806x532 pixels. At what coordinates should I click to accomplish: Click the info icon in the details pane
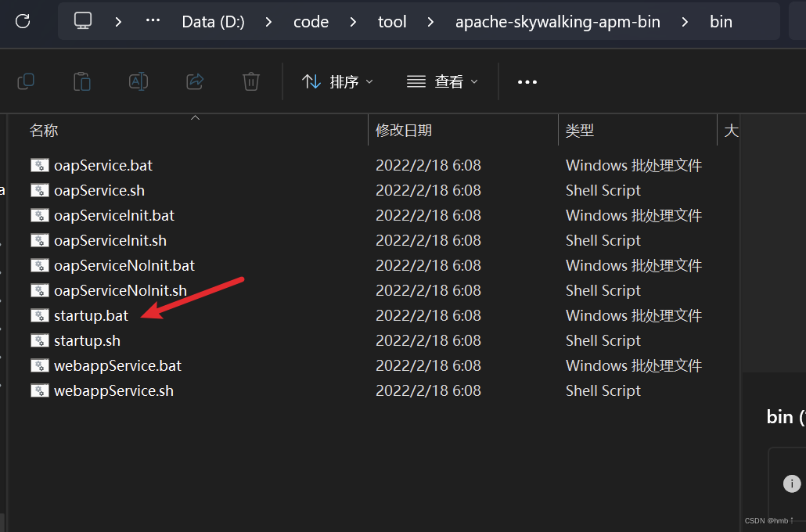[x=792, y=483]
